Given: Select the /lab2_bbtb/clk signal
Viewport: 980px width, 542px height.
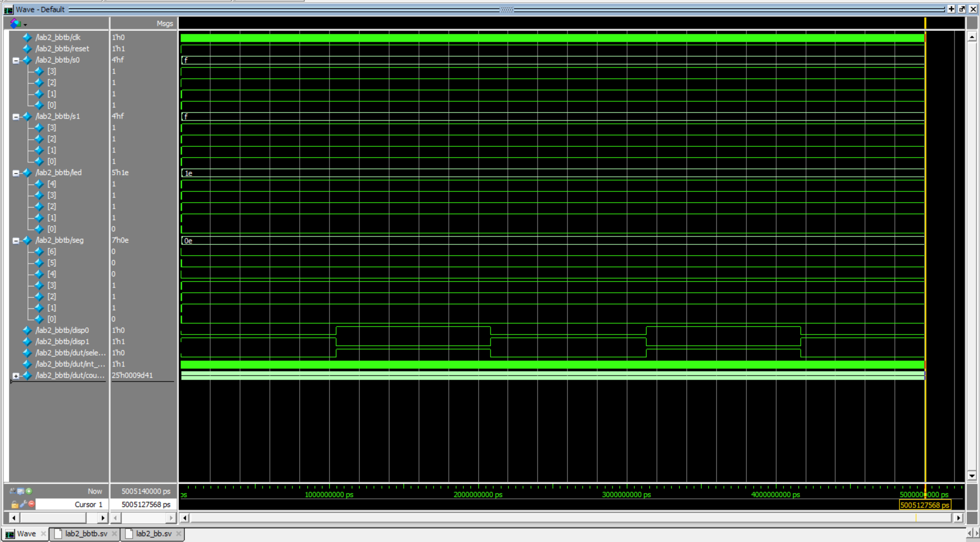Looking at the screenshot, I should coord(58,38).
